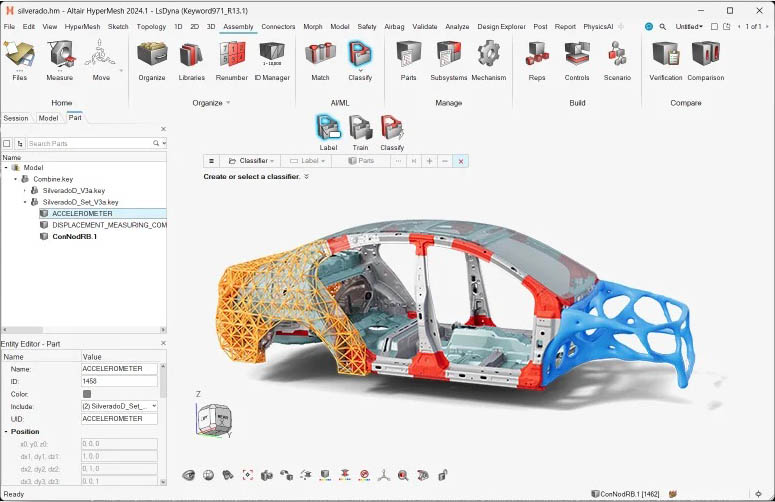Click the eye view-controls icon in bottom toolbar

pos(188,475)
